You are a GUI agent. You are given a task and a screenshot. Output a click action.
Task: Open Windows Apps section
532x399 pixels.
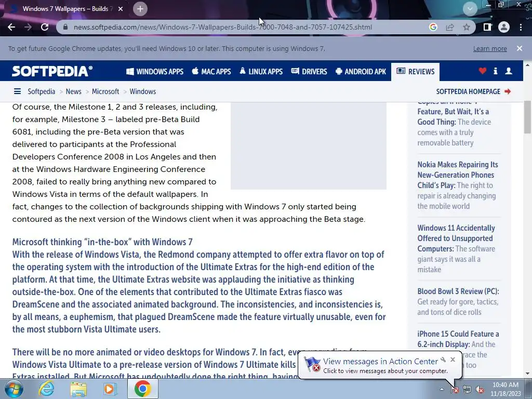(155, 72)
